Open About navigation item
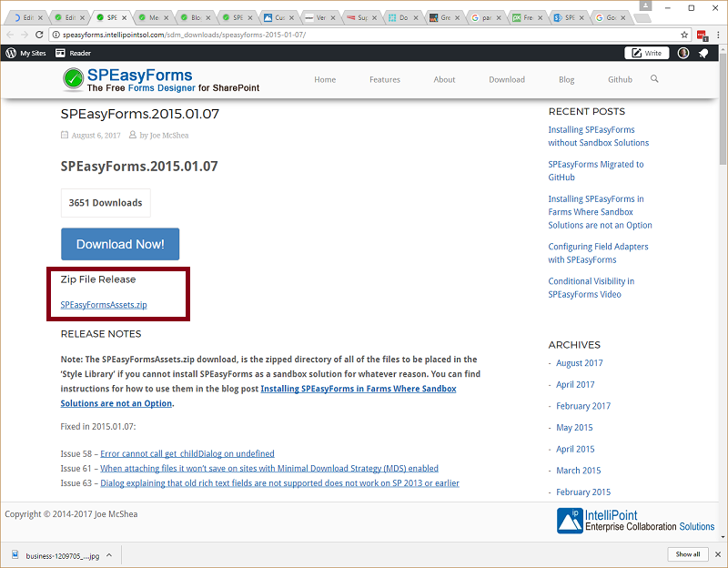This screenshot has width=728, height=568. (x=444, y=79)
